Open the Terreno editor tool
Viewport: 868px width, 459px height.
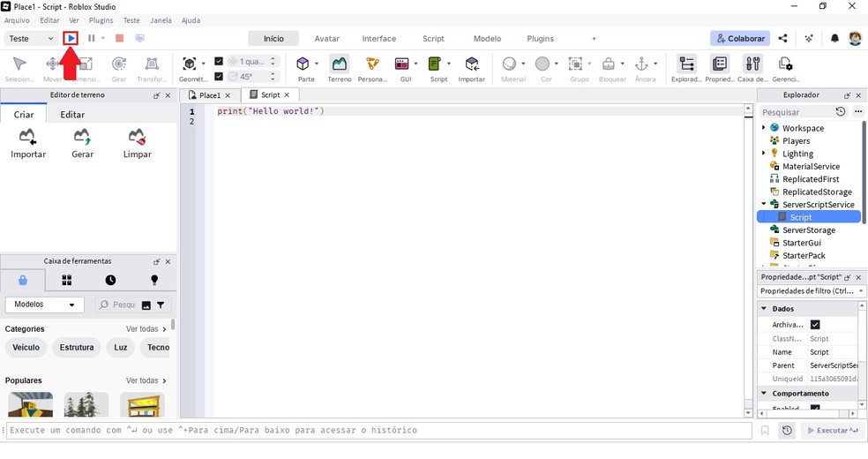click(x=340, y=66)
